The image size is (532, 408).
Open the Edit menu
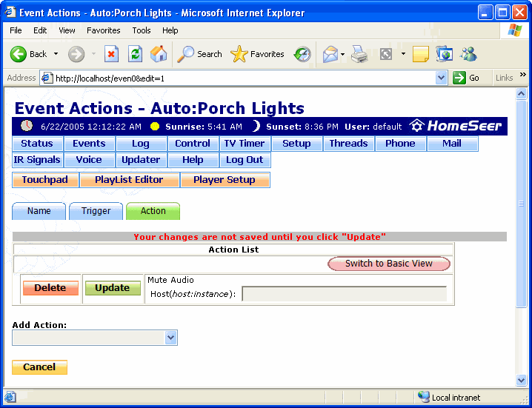[40, 30]
